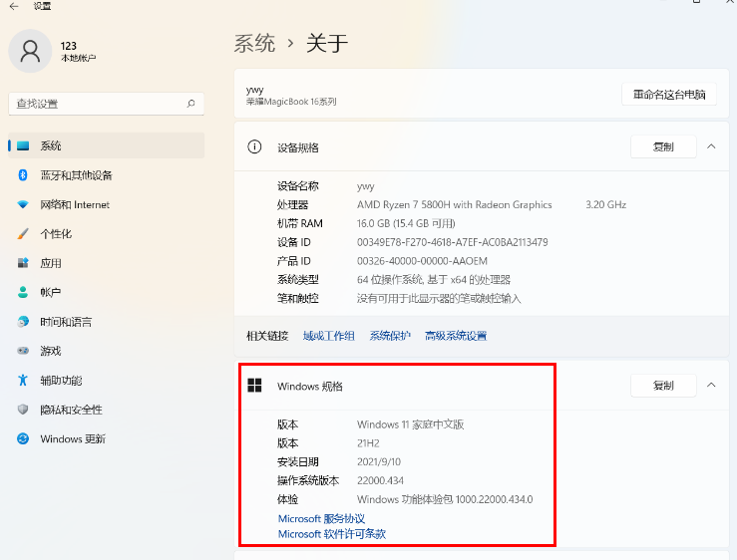This screenshot has width=737, height=560.
Task: Click the Privacy and security shield icon
Action: point(23,410)
